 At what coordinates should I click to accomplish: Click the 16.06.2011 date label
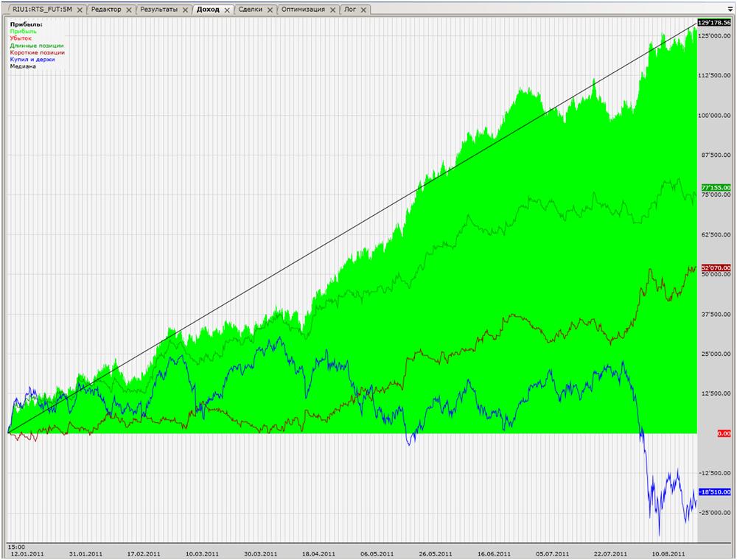point(494,554)
